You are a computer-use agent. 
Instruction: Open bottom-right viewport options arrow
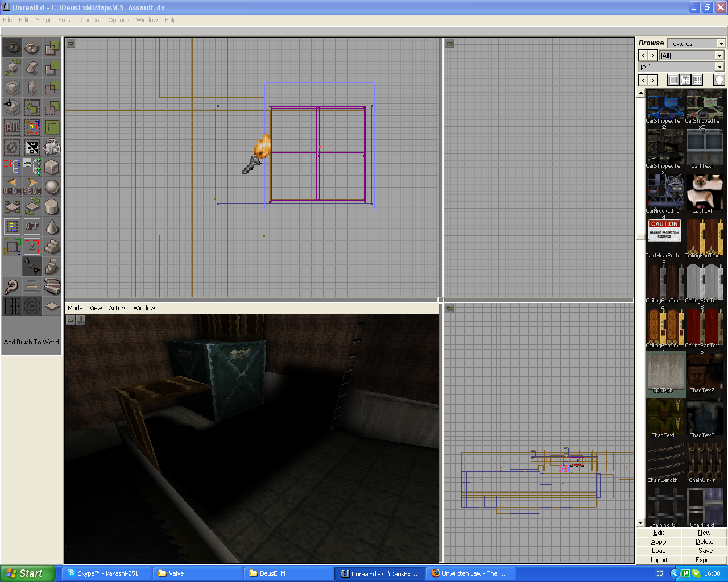point(449,309)
